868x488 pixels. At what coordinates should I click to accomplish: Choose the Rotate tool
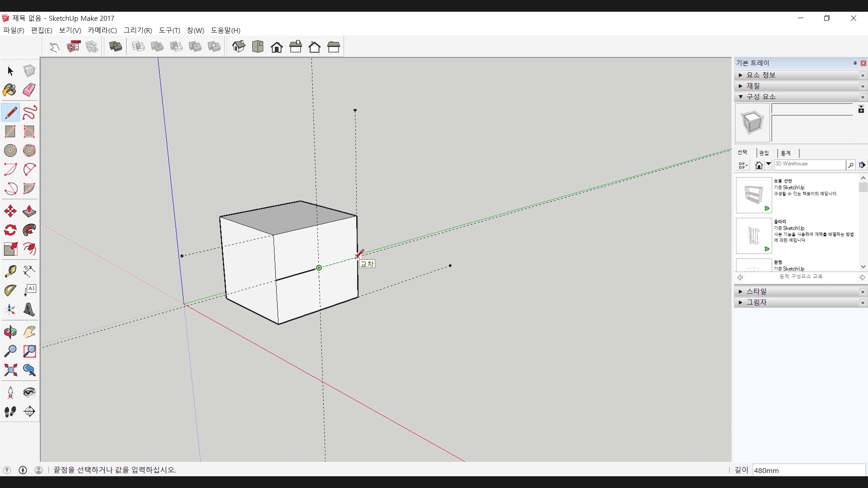[x=10, y=230]
